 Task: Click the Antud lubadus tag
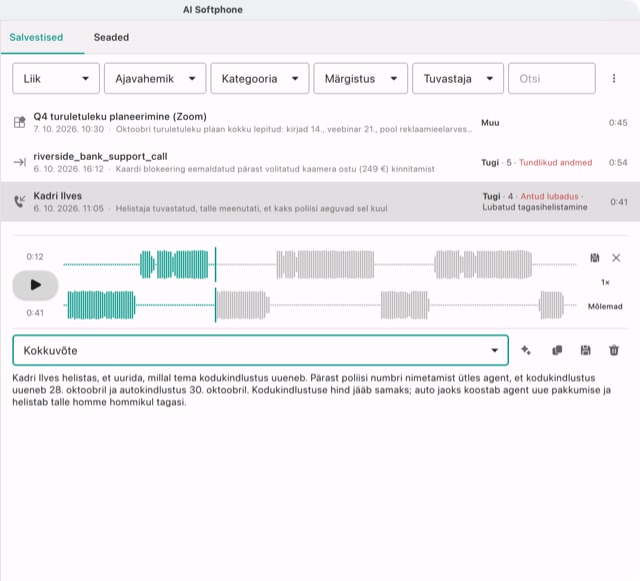pyautogui.click(x=549, y=196)
